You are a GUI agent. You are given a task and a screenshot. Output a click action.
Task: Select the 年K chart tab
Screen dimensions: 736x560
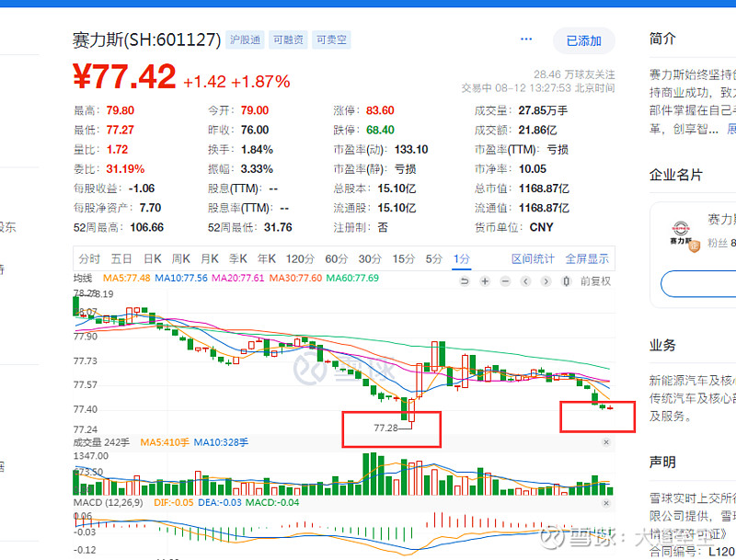pyautogui.click(x=267, y=259)
